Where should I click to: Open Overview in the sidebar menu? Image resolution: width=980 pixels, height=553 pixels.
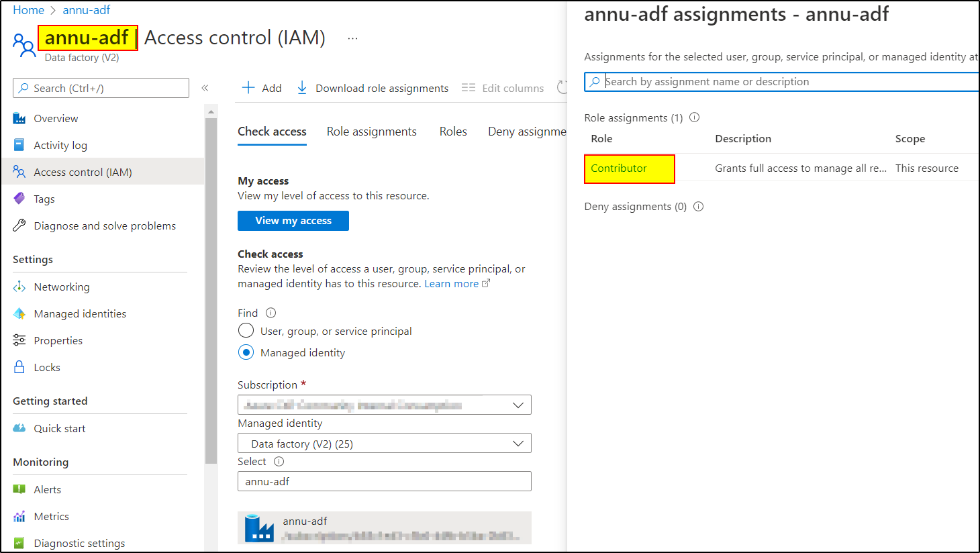point(56,119)
